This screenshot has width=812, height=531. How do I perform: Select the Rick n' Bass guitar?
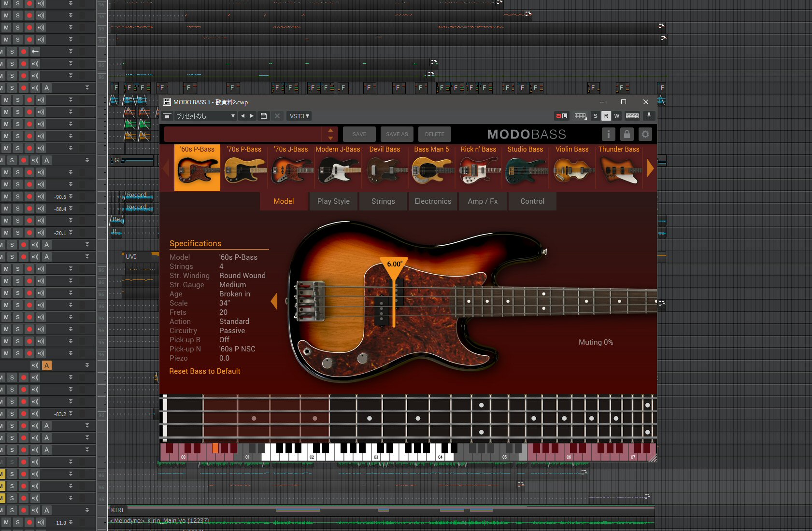click(478, 168)
